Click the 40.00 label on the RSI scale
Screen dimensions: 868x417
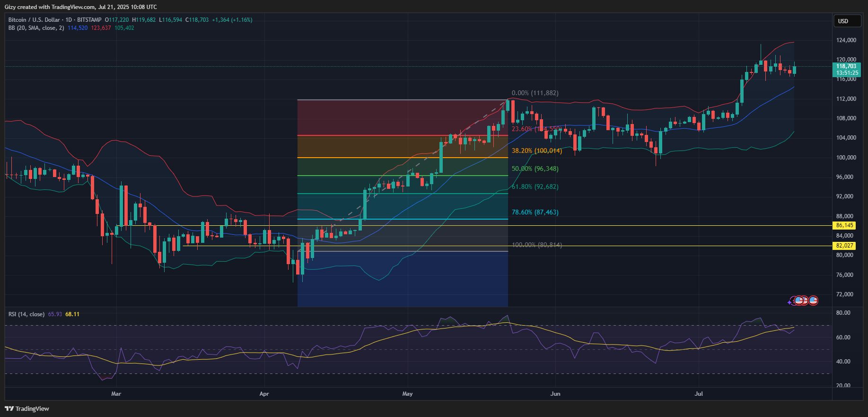coord(843,362)
